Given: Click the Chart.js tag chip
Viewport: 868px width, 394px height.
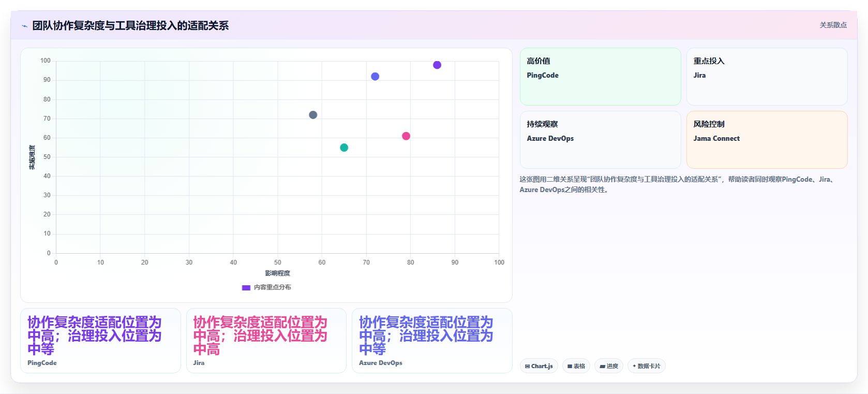Looking at the screenshot, I should [x=538, y=366].
